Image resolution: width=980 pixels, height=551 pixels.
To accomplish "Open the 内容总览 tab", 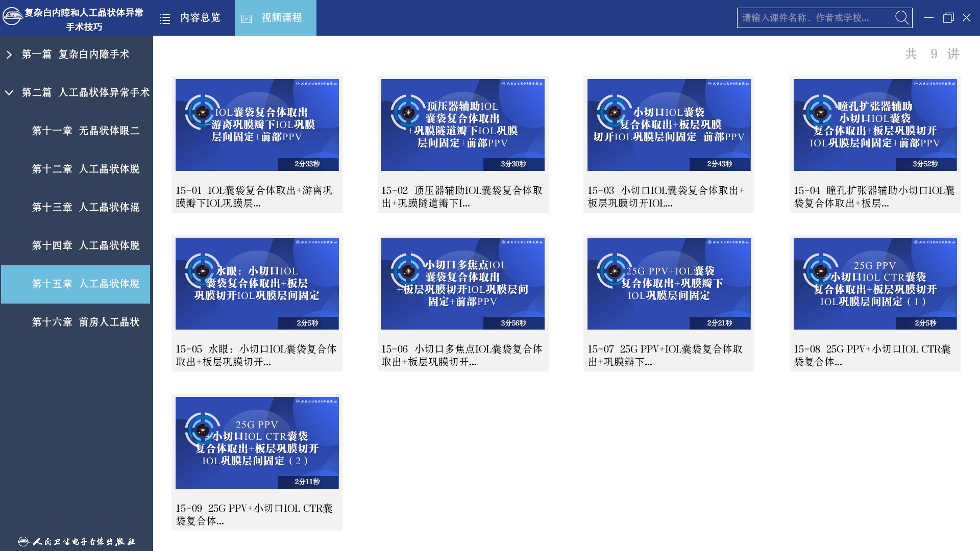I will pos(200,18).
